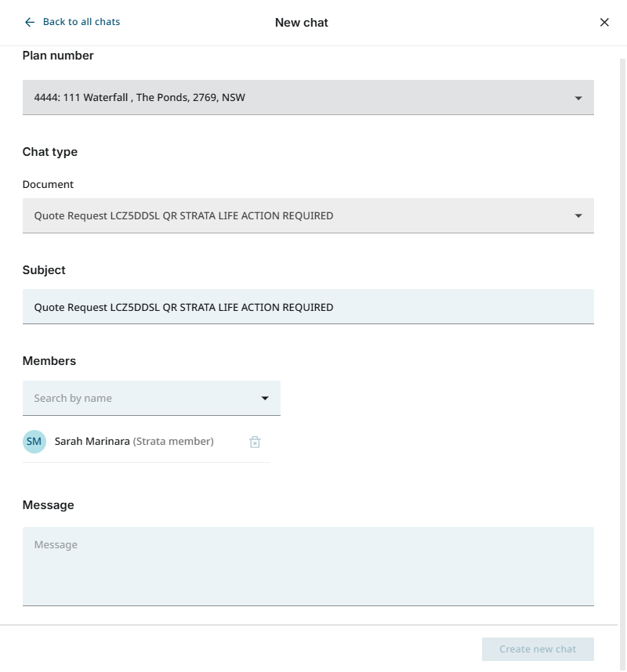627x672 pixels.
Task: Click the "Members" section heading
Action: coord(49,361)
